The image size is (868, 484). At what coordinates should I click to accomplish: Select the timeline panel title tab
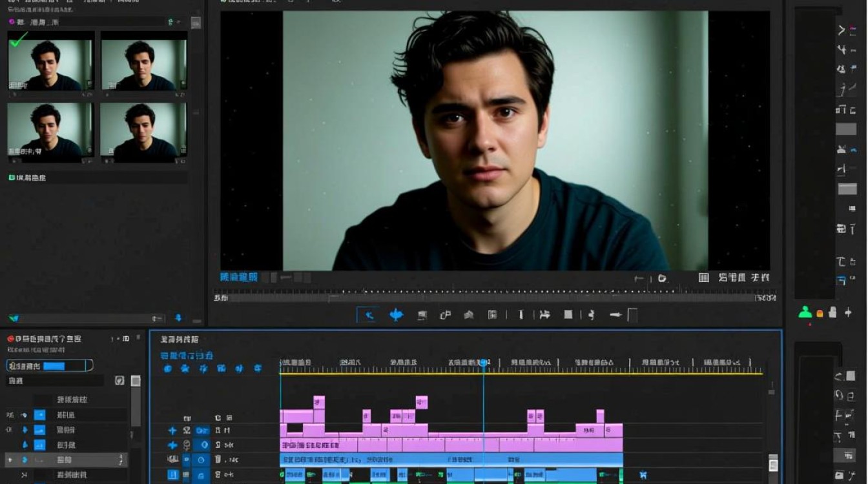[x=179, y=339]
